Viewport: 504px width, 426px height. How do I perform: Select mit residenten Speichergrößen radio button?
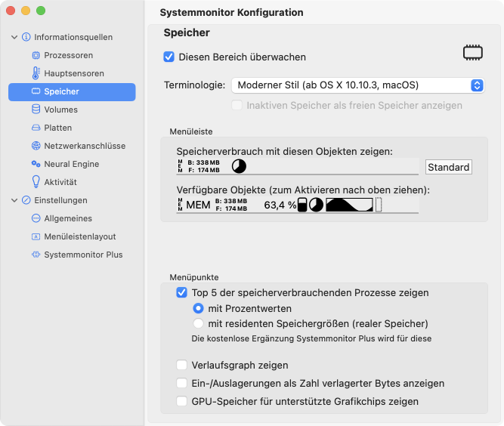198,323
